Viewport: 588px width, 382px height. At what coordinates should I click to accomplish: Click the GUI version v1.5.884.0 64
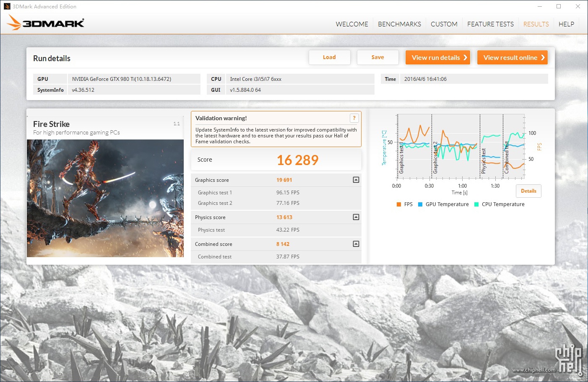point(245,90)
